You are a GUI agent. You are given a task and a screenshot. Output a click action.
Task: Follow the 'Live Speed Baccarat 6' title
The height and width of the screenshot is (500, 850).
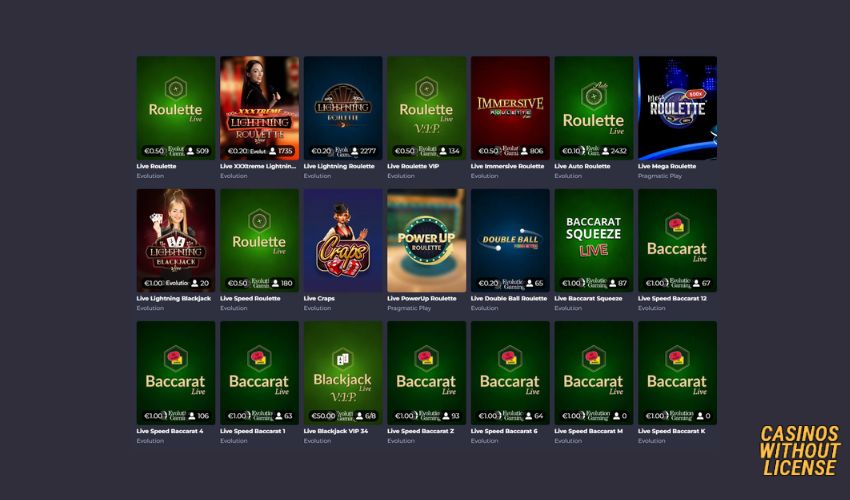(504, 431)
